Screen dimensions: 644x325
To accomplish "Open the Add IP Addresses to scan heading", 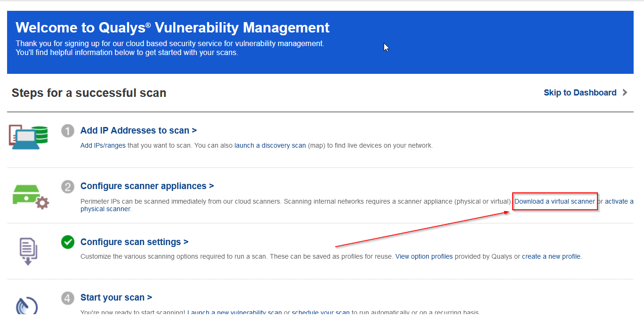I will 138,130.
